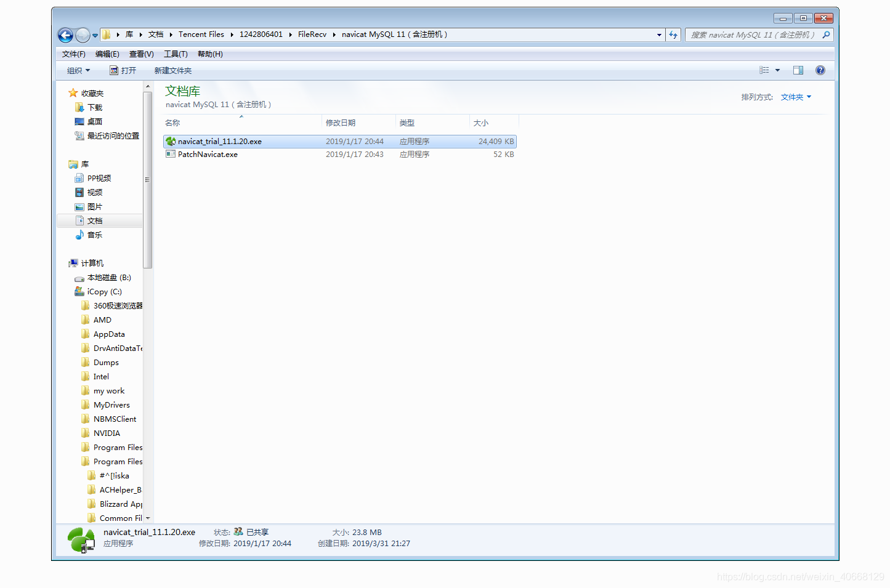
Task: Click the navicat_trial file icon in list
Action: tap(171, 142)
